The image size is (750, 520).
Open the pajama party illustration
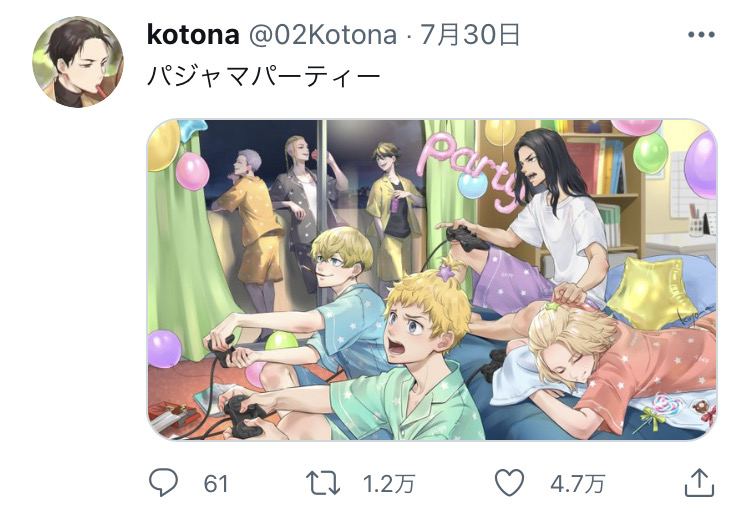(x=432, y=279)
